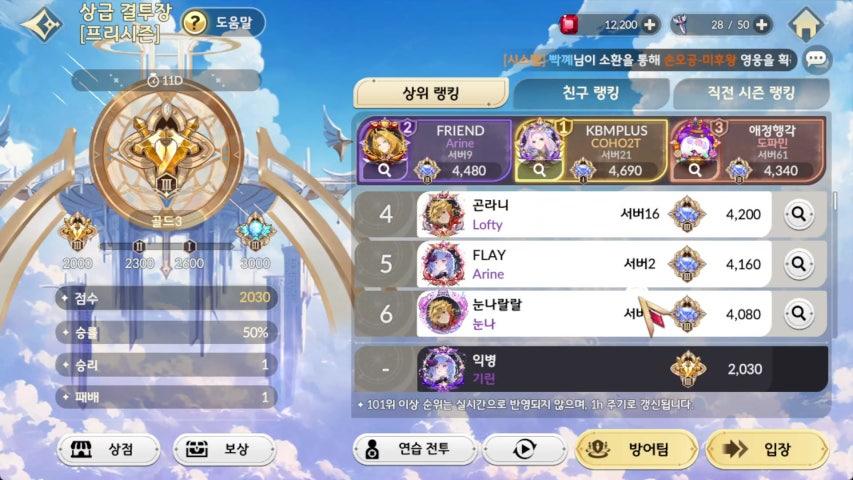Add more red gems with plus
Viewport: 853px width, 480px height.
(650, 24)
